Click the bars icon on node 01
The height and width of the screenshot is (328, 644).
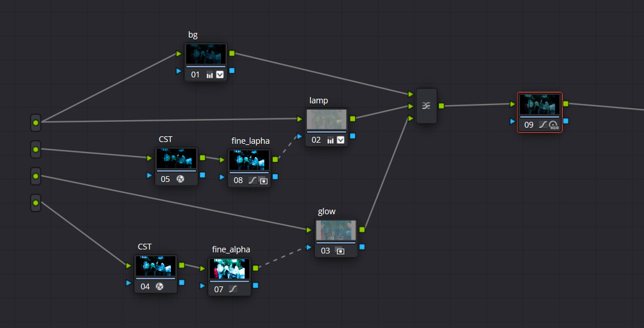(x=209, y=74)
